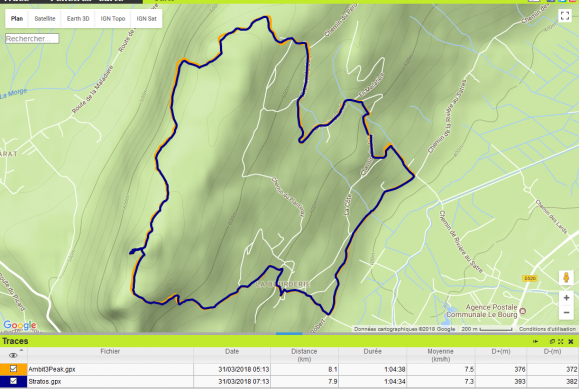579x389 pixels.
Task: Switch to the IGN Topo map layer
Action: pyautogui.click(x=113, y=18)
